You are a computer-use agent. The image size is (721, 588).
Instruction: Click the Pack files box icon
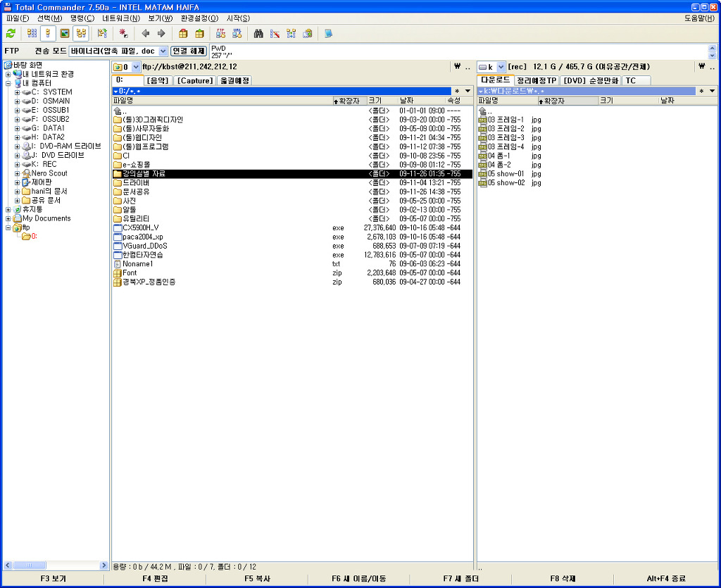point(183,33)
